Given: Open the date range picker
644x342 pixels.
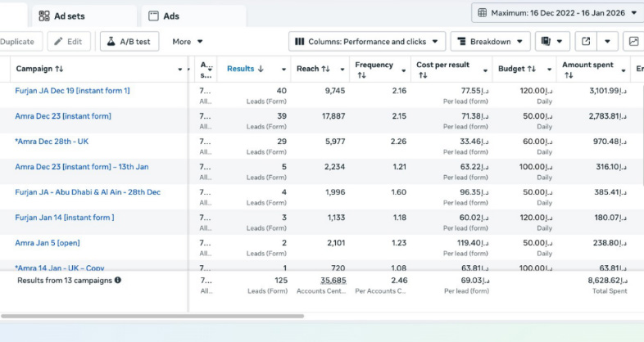Looking at the screenshot, I should point(557,13).
